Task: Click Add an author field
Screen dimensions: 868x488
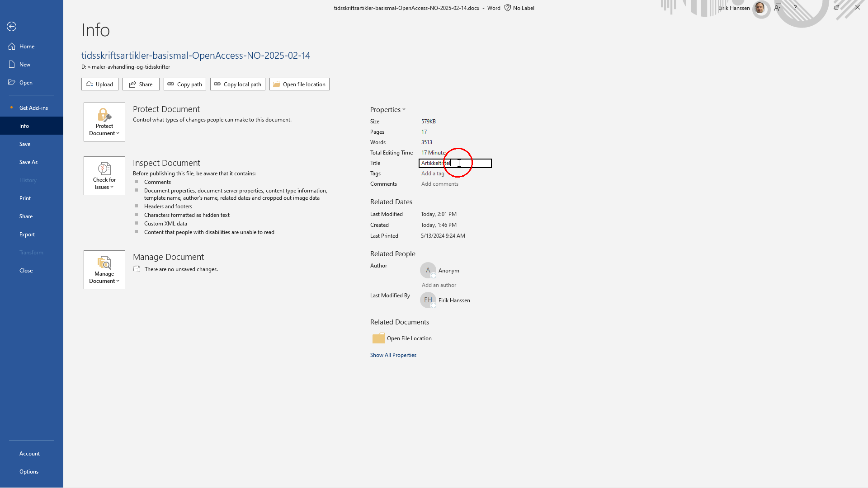Action: [439, 285]
